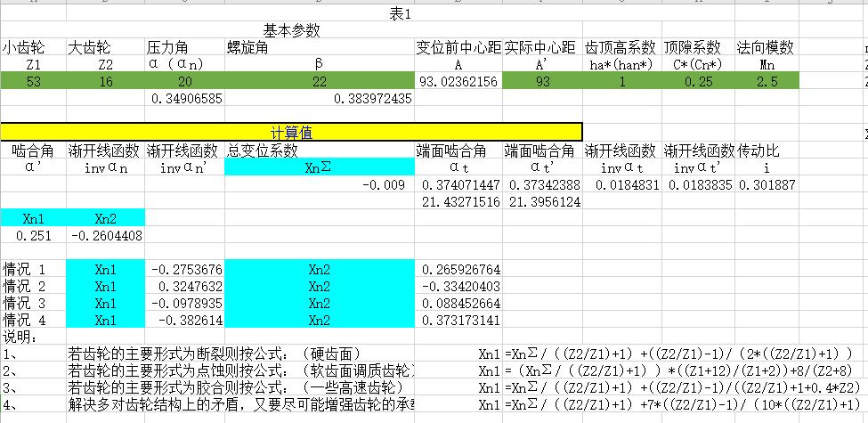
Task: Click degree value 21.3956124
Action: click(x=542, y=201)
